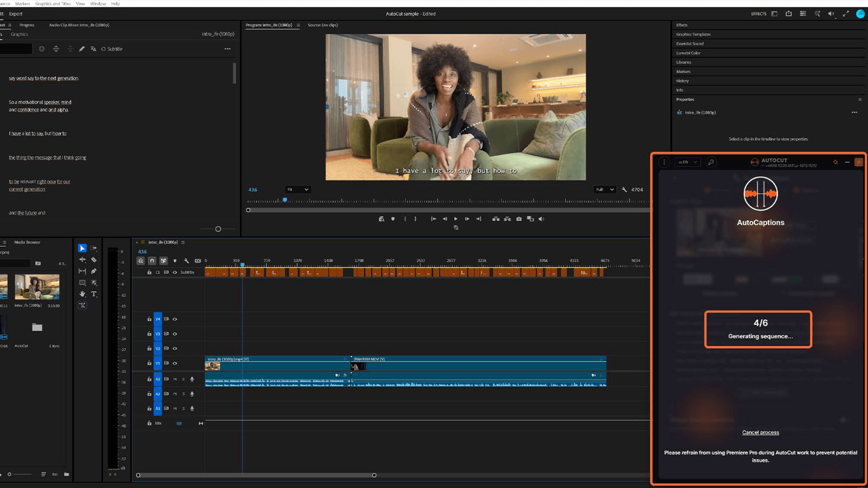Image resolution: width=868 pixels, height=488 pixels.
Task: Open the Fit zoom level dropdown
Action: coord(297,190)
